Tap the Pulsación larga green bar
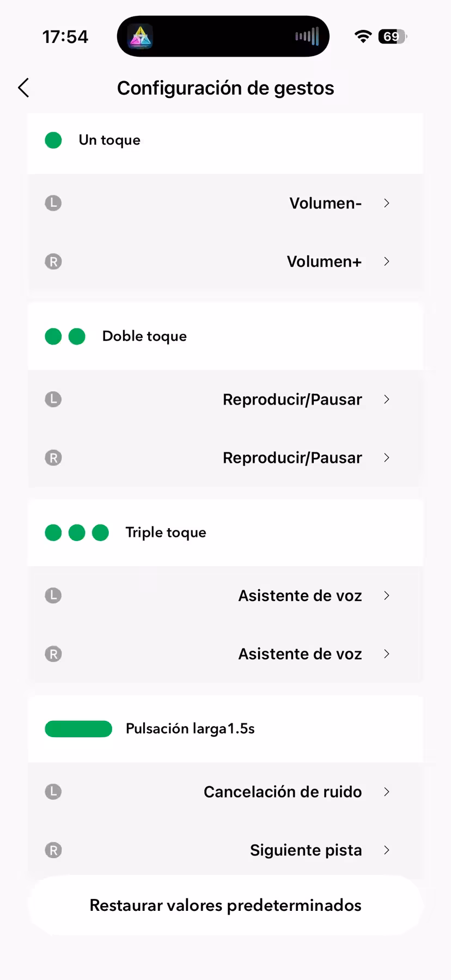The image size is (451, 980). click(x=78, y=728)
